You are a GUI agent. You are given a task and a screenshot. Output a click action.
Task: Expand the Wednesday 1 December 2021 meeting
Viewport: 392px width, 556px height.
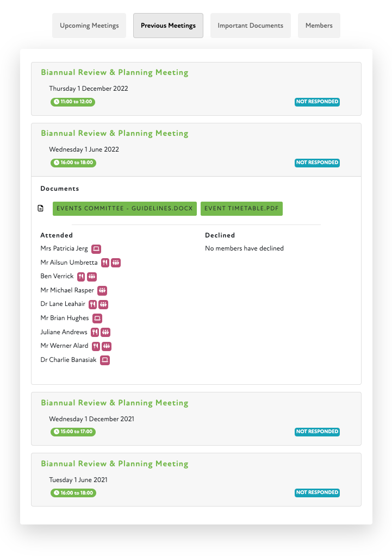tap(114, 403)
